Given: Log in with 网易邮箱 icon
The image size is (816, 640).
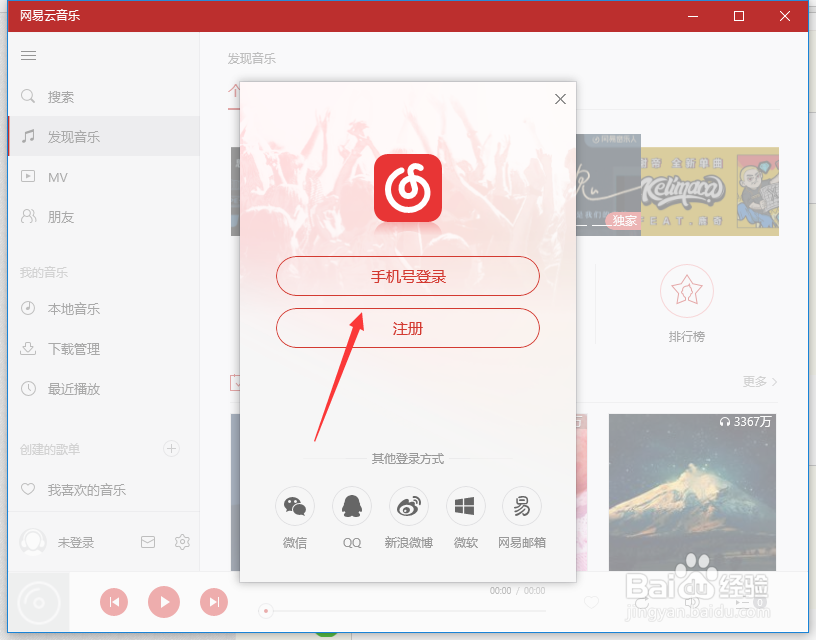Looking at the screenshot, I should click(x=522, y=506).
